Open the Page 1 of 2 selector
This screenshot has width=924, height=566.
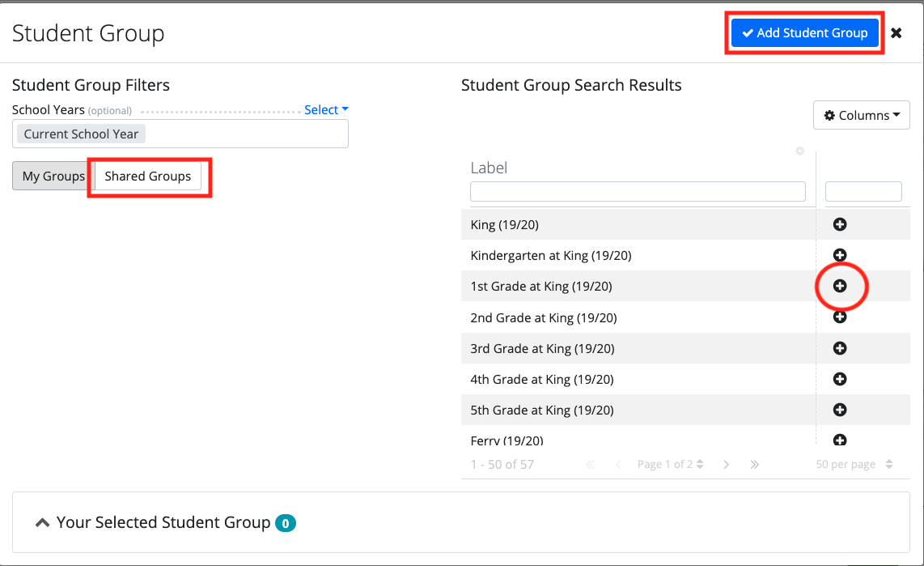tap(671, 465)
